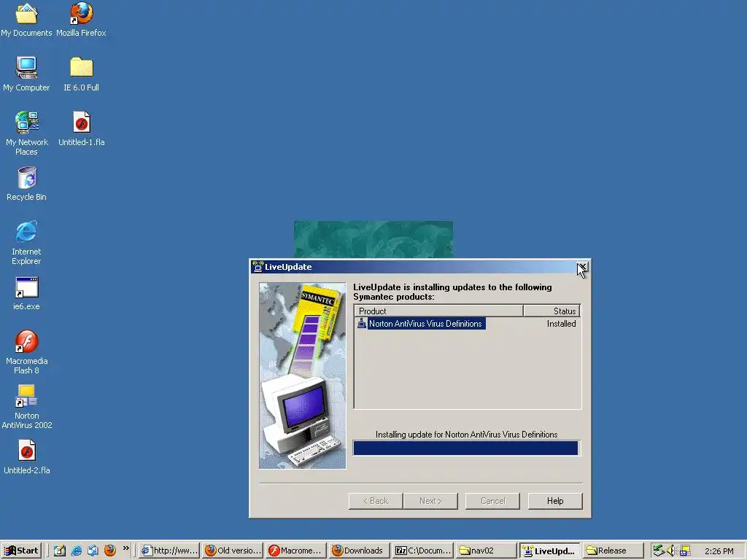This screenshot has height=560, width=747.
Task: Close the LiveUpdate dialog
Action: 582,267
